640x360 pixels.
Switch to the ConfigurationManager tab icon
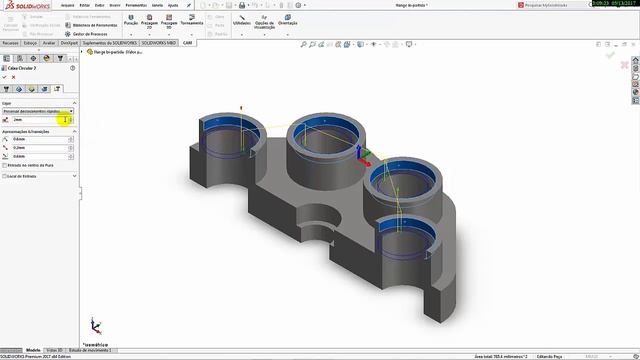point(33,59)
